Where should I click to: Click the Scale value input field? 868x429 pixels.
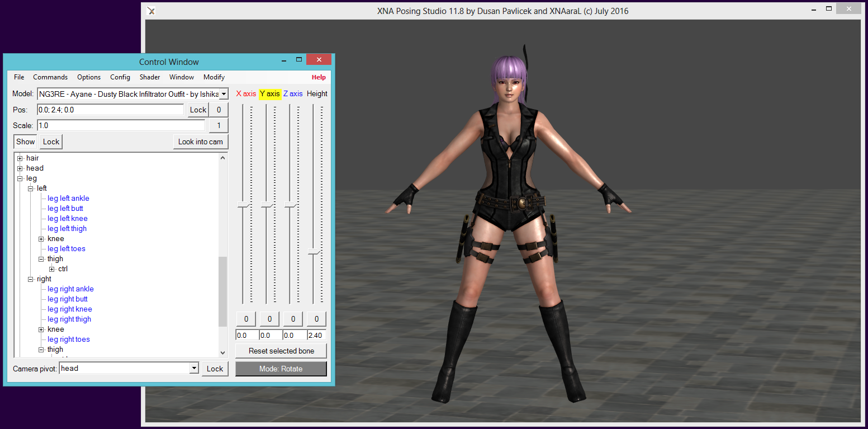pyautogui.click(x=121, y=125)
